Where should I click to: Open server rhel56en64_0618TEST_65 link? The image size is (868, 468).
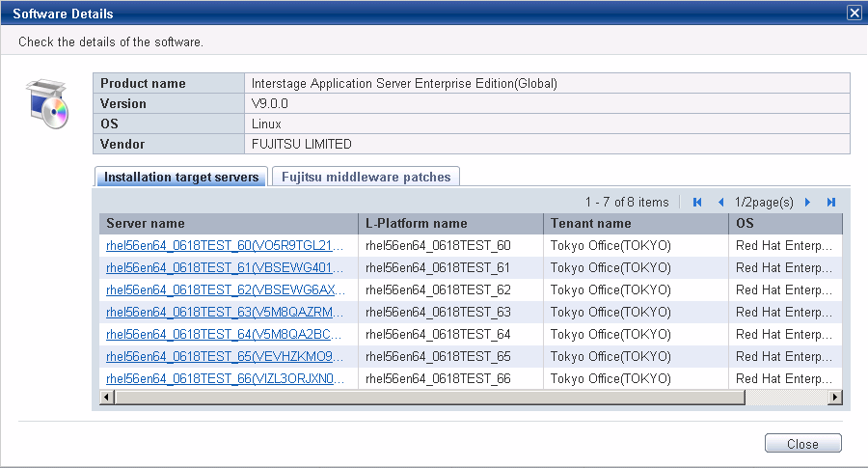pos(225,356)
